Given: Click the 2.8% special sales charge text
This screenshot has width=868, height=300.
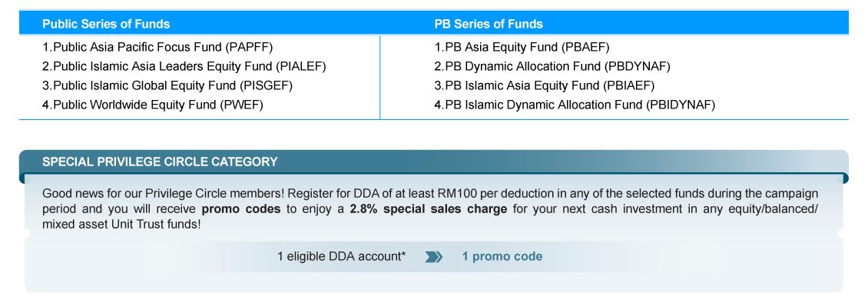Looking at the screenshot, I should [428, 210].
